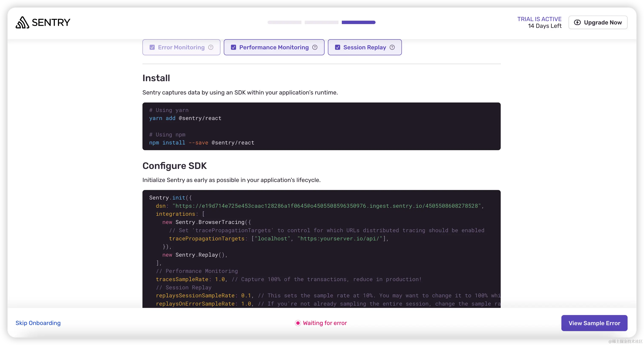The width and height of the screenshot is (644, 345).
Task: Click the npm install --save command line
Action: [x=201, y=143]
